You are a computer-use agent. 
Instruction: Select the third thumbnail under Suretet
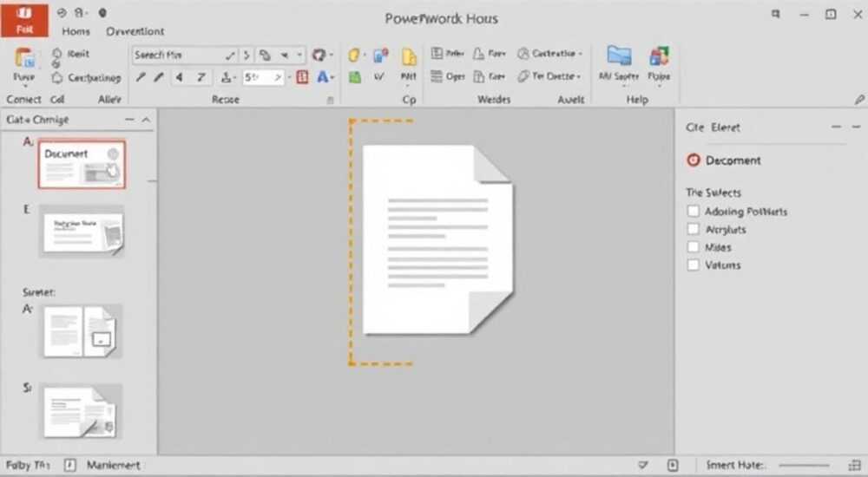click(x=82, y=331)
